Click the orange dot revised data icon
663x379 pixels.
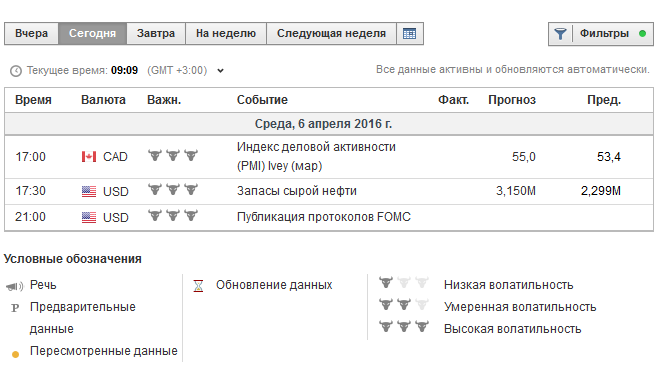[x=16, y=354]
